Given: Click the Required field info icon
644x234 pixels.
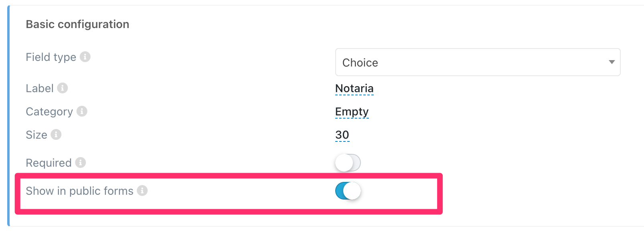Looking at the screenshot, I should coord(81,163).
